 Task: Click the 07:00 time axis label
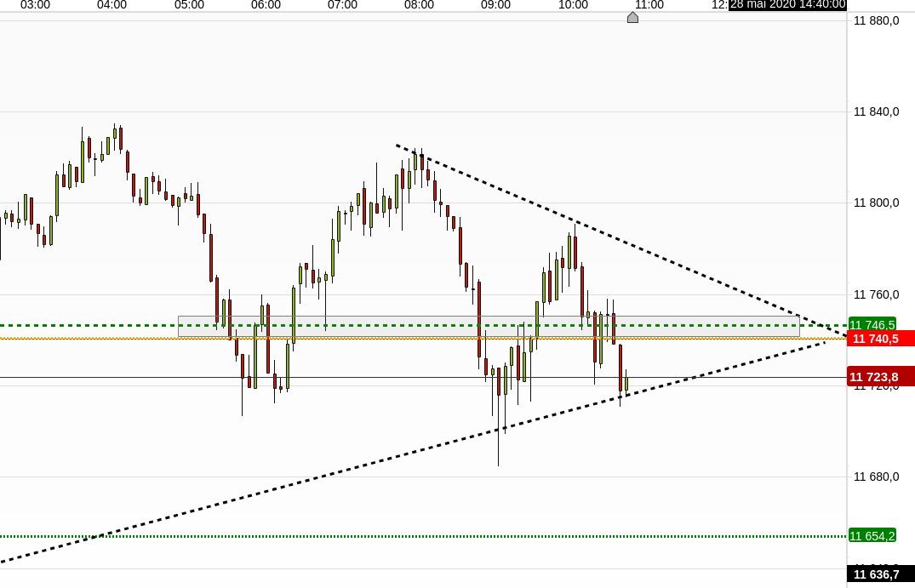click(x=342, y=5)
